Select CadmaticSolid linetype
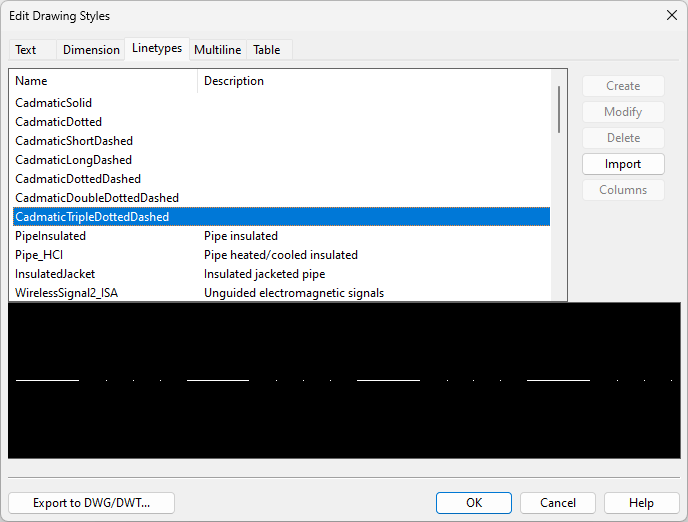This screenshot has width=688, height=522. click(54, 103)
